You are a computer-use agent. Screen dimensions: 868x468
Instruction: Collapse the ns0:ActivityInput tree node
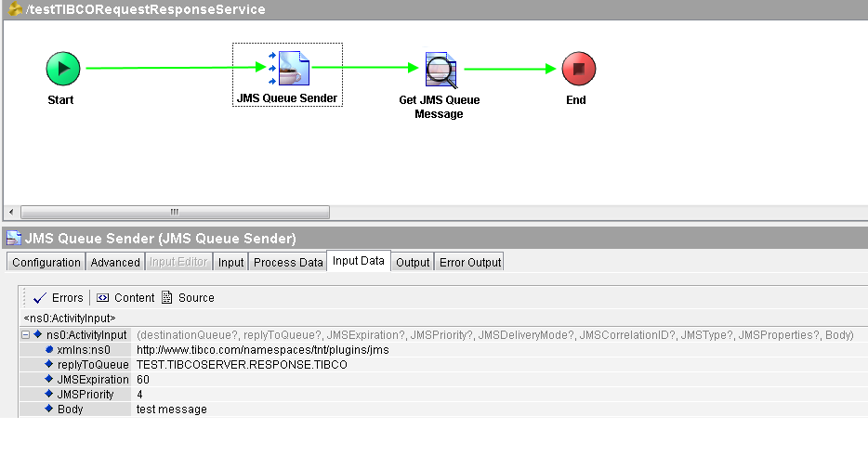[25, 334]
